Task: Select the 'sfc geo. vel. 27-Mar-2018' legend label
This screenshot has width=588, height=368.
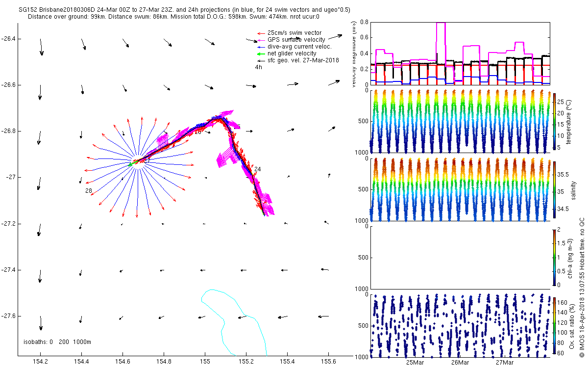Action: tap(303, 60)
